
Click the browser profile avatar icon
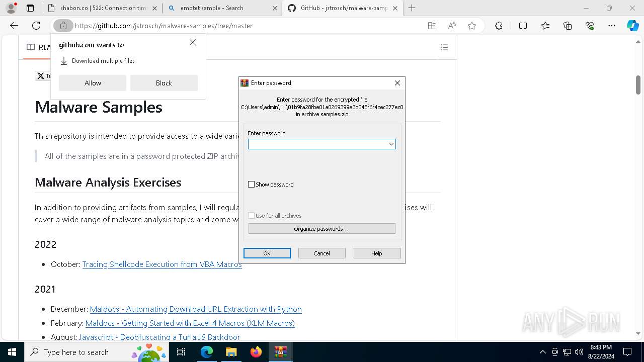coord(11,8)
